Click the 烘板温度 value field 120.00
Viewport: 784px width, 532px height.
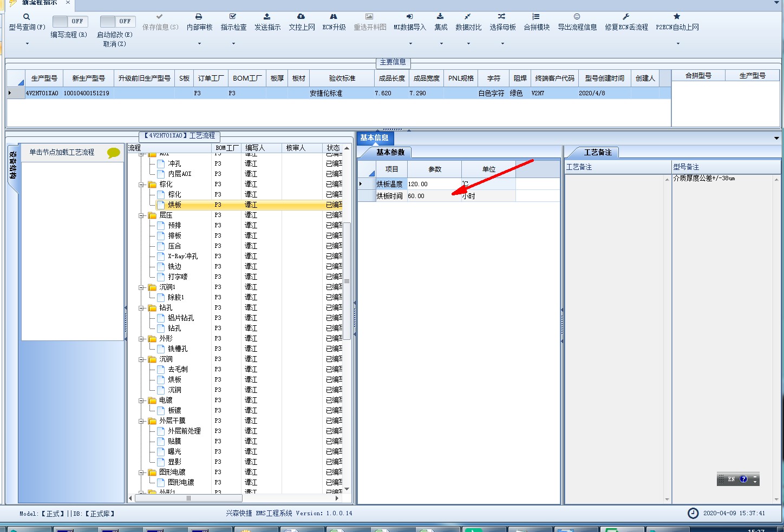pos(434,184)
